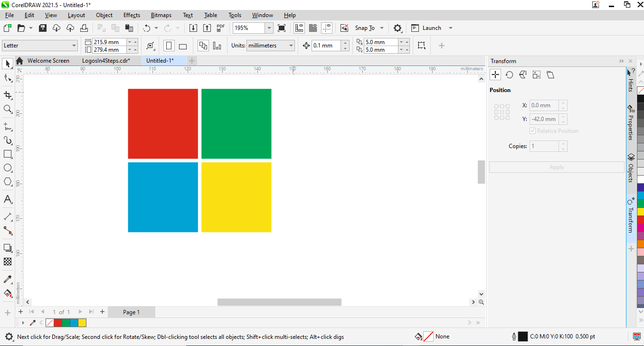Click the New document icon
Image resolution: width=644 pixels, height=346 pixels.
pyautogui.click(x=8, y=28)
